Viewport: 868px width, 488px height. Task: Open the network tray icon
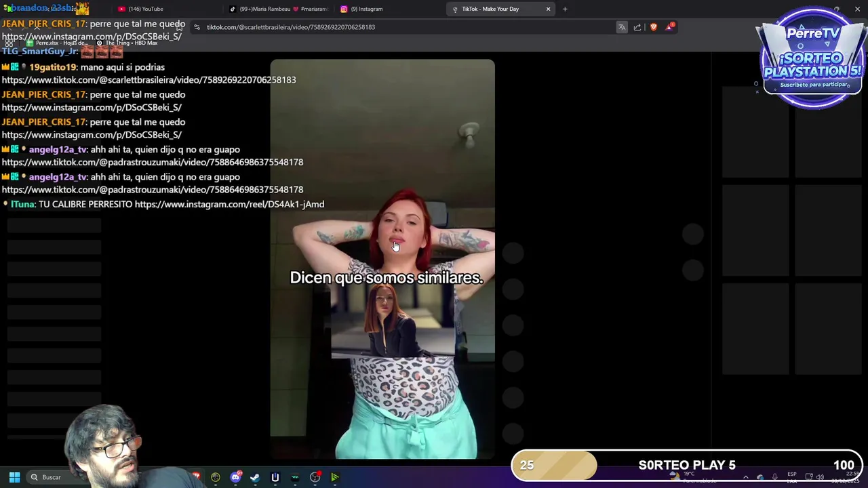(x=808, y=477)
